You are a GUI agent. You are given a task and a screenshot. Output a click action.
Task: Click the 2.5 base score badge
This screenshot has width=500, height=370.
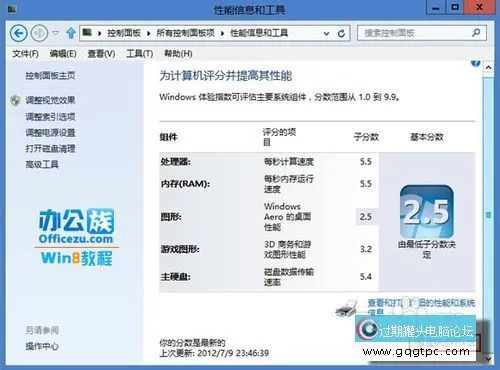click(x=427, y=212)
